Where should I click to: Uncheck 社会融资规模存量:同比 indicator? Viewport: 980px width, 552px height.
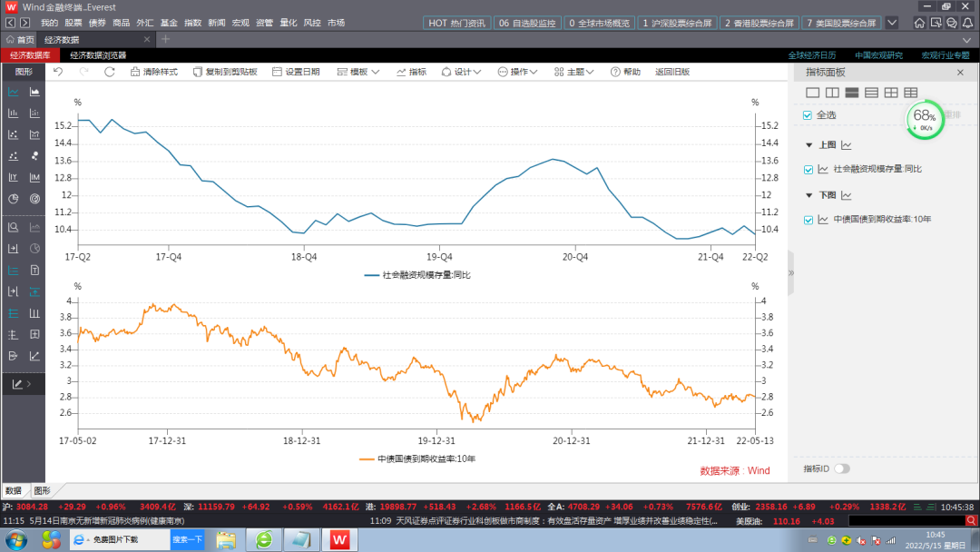tap(808, 169)
